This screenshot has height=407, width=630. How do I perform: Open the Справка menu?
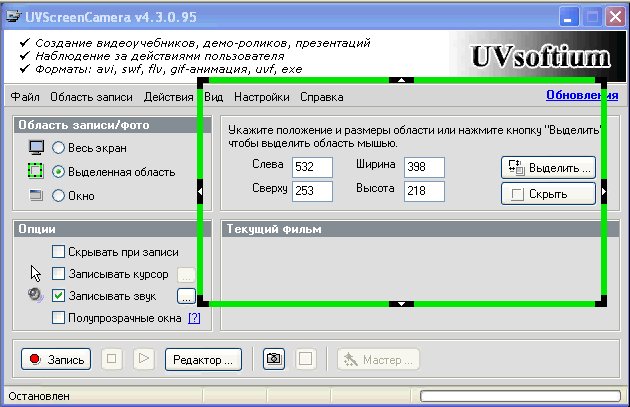coord(321,97)
